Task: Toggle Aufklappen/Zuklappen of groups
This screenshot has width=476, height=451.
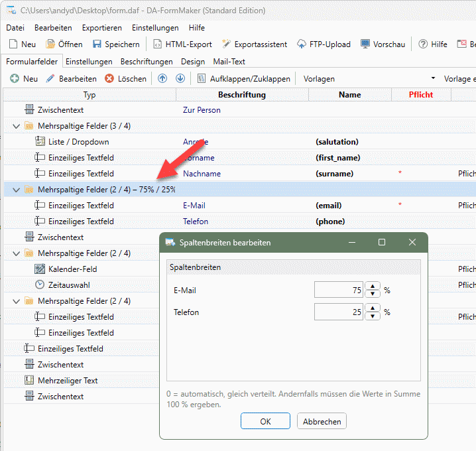Action: click(244, 79)
